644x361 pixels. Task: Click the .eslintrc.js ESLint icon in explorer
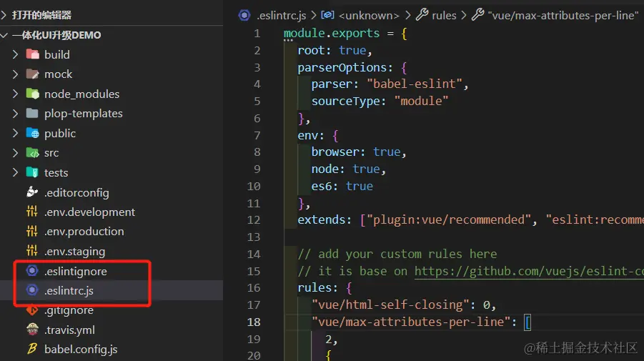[x=32, y=290]
